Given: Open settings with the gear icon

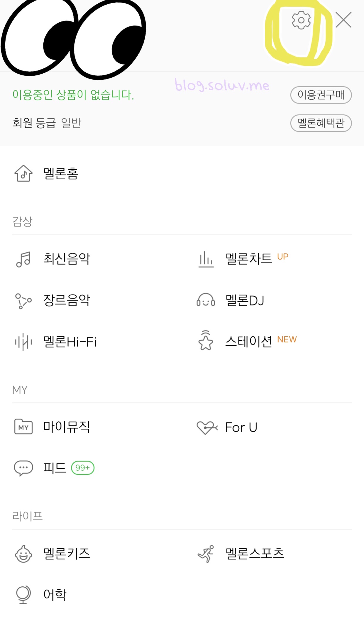Looking at the screenshot, I should (301, 20).
